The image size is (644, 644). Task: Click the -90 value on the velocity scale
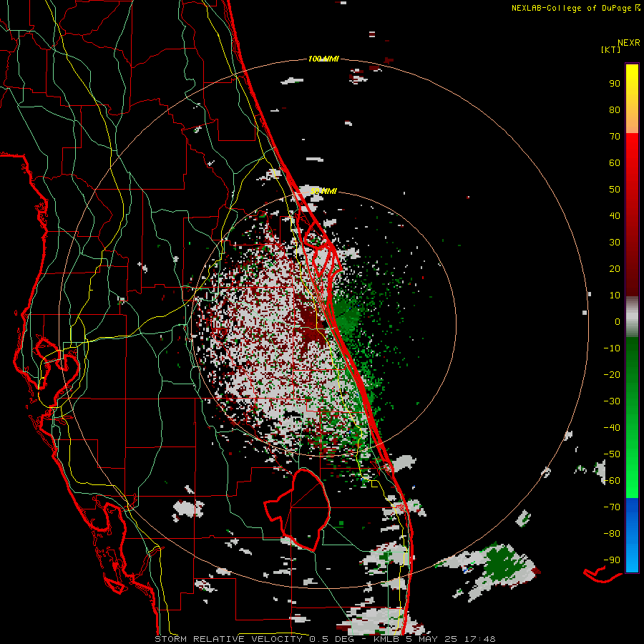[x=612, y=560]
